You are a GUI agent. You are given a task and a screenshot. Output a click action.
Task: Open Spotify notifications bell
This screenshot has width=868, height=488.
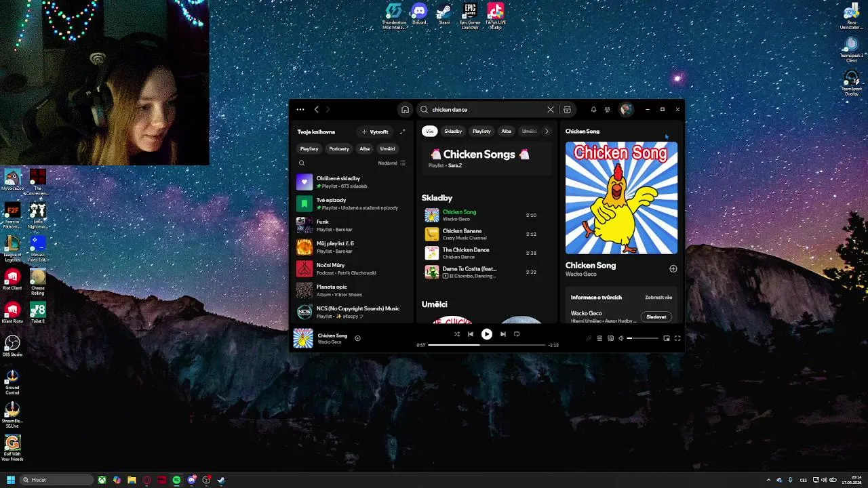(593, 109)
